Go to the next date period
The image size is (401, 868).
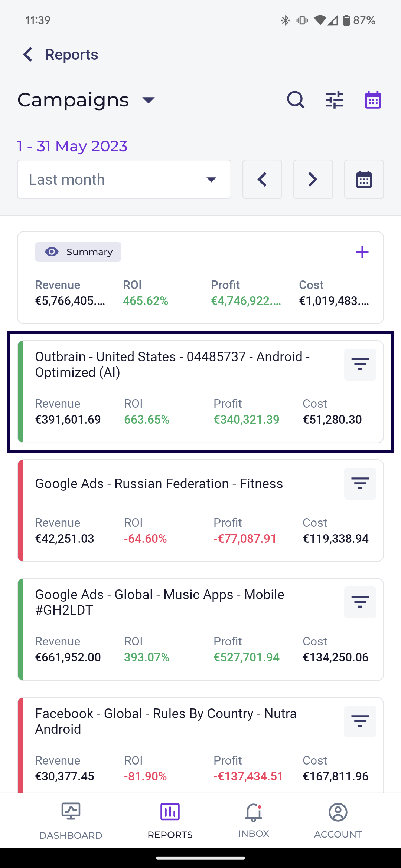pyautogui.click(x=313, y=180)
